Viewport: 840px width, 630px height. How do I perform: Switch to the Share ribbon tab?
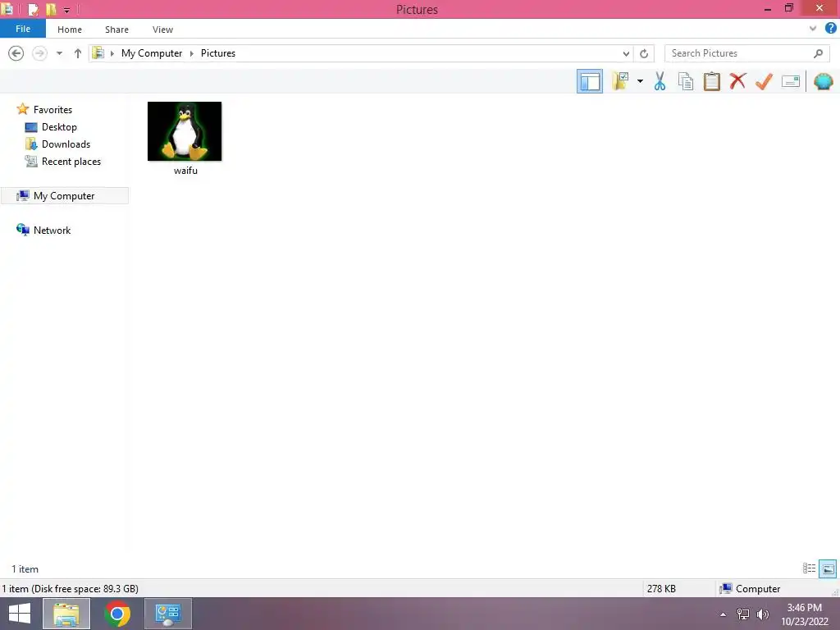116,30
